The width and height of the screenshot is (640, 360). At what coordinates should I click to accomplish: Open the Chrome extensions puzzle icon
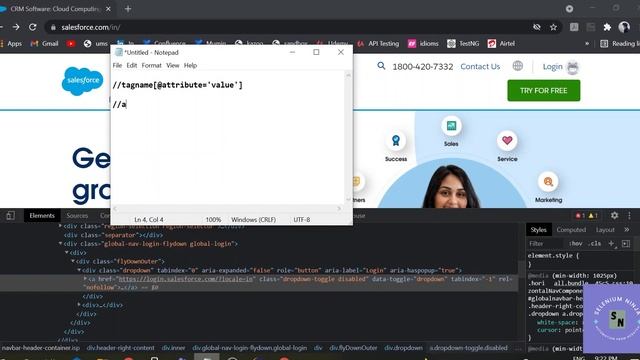(607, 27)
